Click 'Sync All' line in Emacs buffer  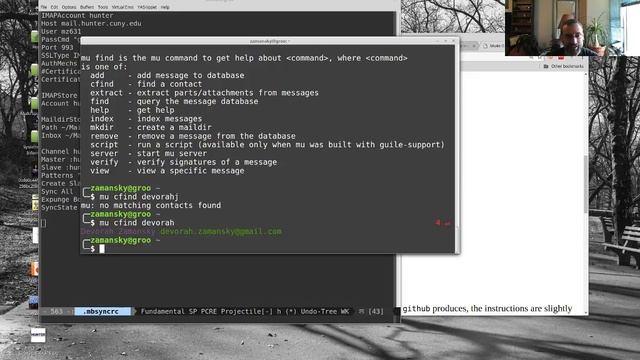click(57, 191)
